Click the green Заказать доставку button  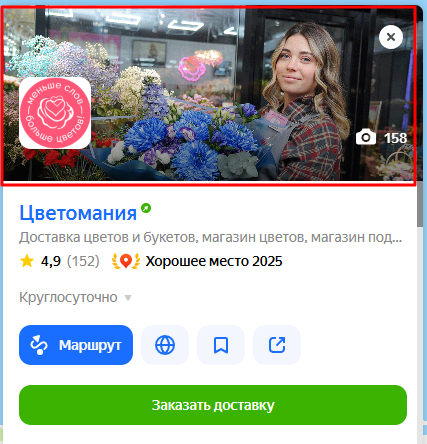click(213, 405)
